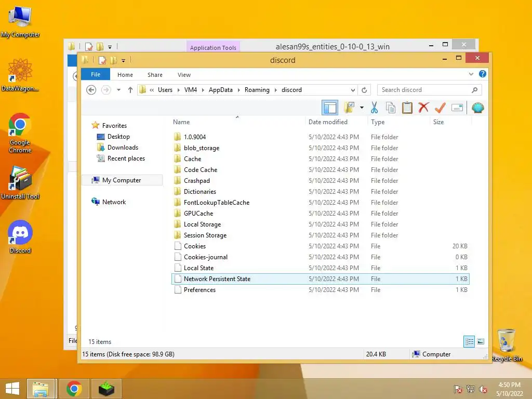
Task: Go up one folder level arrow
Action: point(130,90)
